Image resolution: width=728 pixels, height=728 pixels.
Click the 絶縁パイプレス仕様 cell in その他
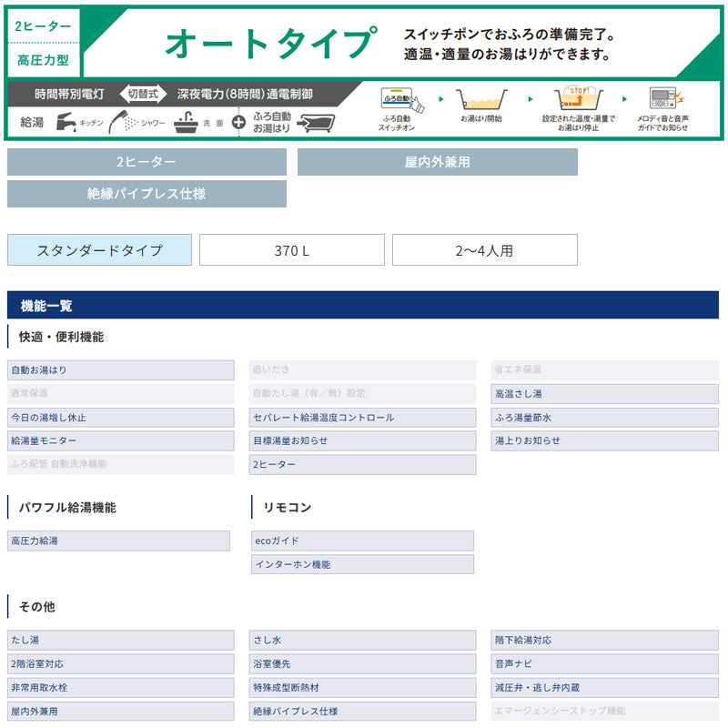pos(362,712)
